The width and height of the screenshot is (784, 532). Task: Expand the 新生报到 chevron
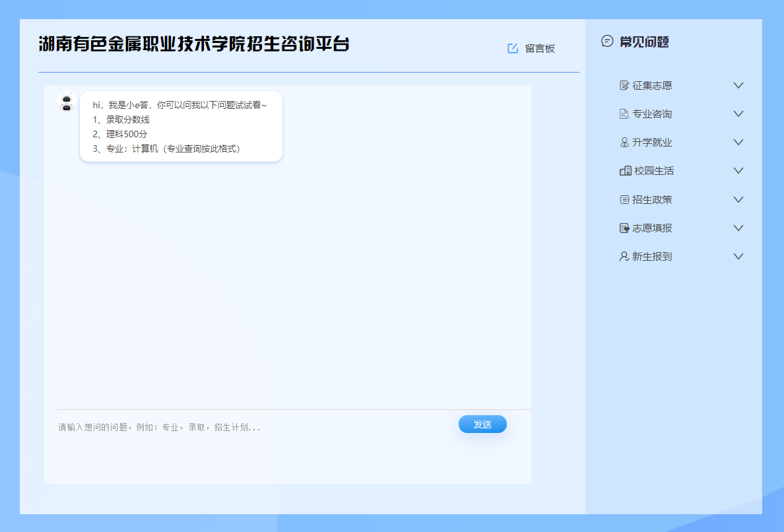(738, 257)
